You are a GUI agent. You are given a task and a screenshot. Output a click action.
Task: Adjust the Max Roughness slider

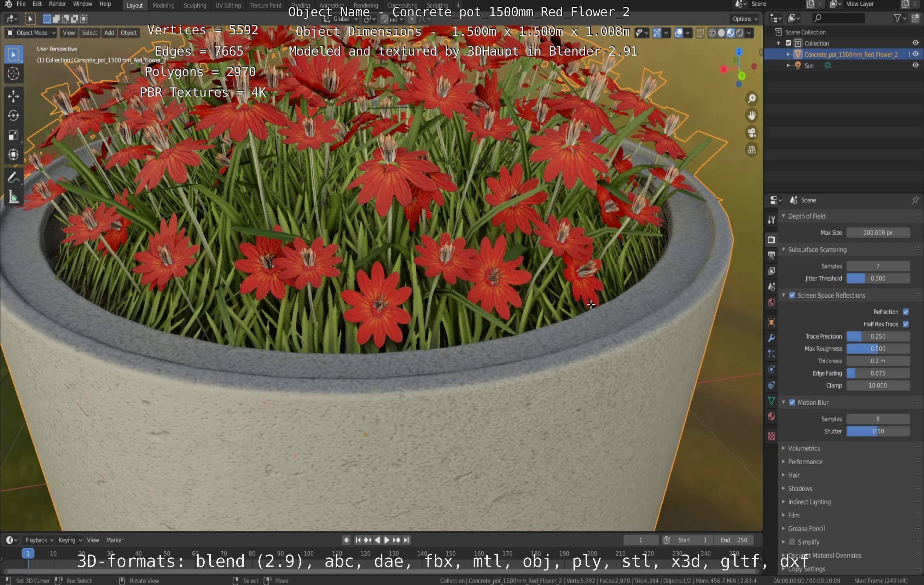tap(878, 349)
